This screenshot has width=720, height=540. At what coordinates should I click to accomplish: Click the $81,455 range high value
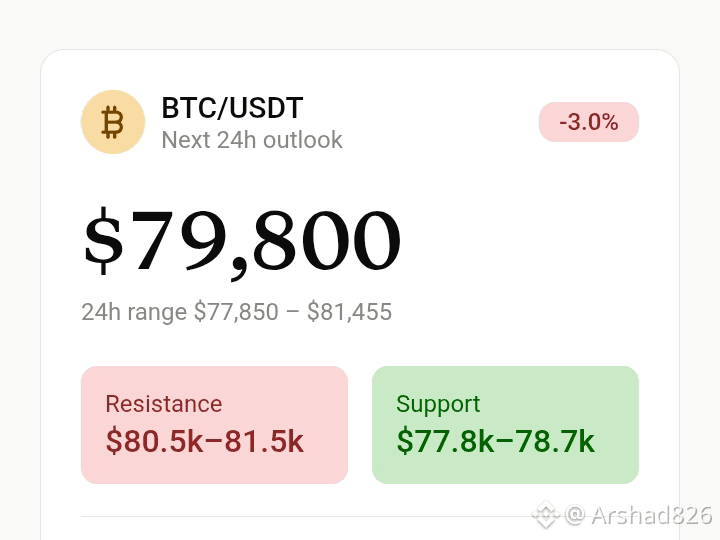349,312
